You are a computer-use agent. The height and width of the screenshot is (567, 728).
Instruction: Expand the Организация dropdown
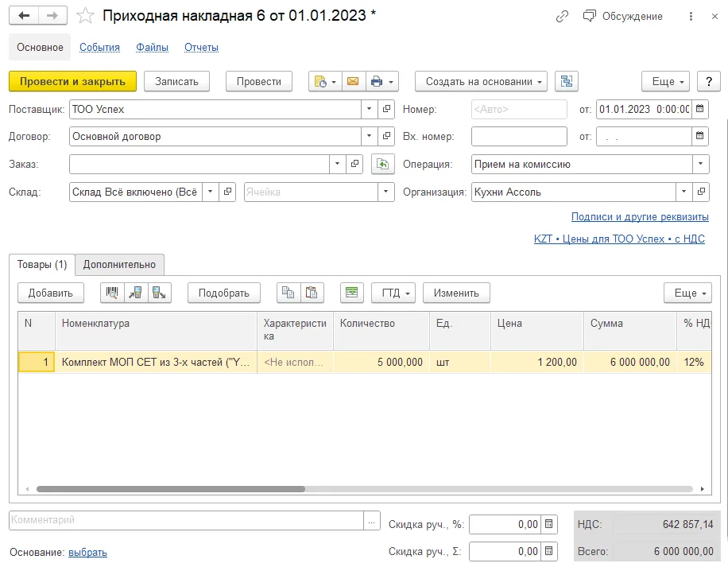[683, 192]
